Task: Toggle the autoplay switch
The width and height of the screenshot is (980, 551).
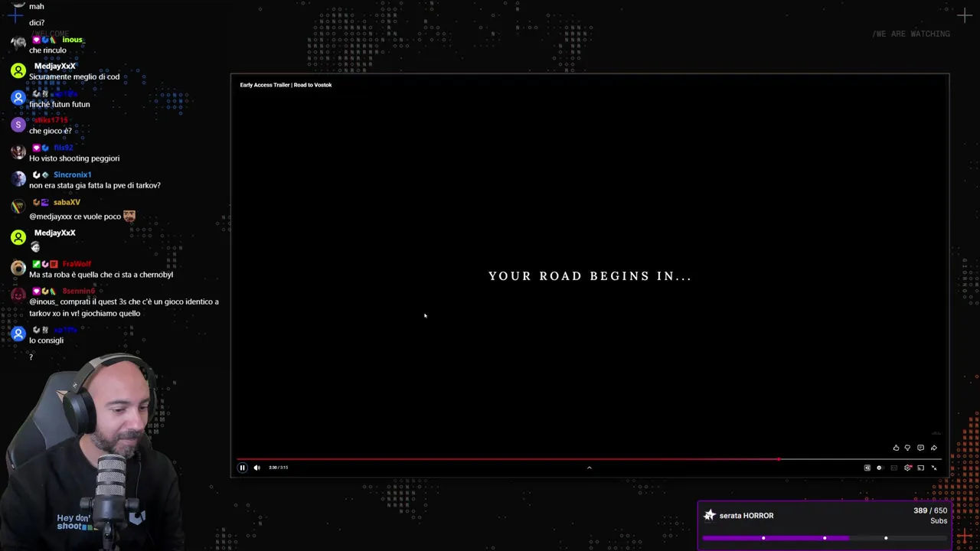Action: [x=880, y=468]
